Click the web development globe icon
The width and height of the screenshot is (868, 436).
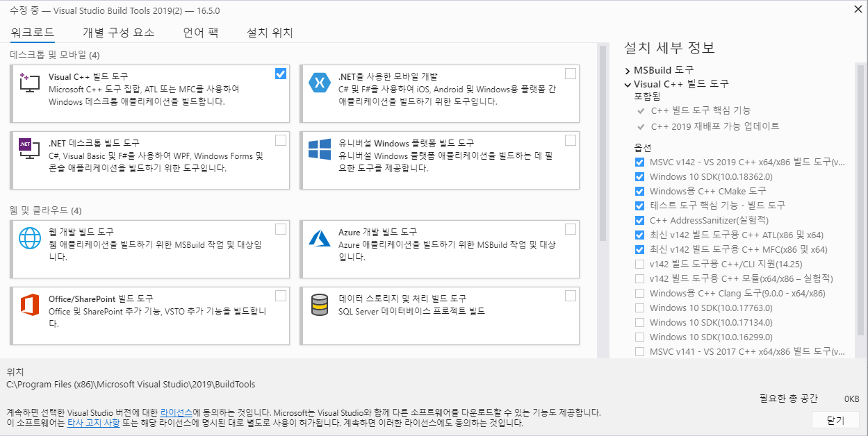[x=30, y=238]
